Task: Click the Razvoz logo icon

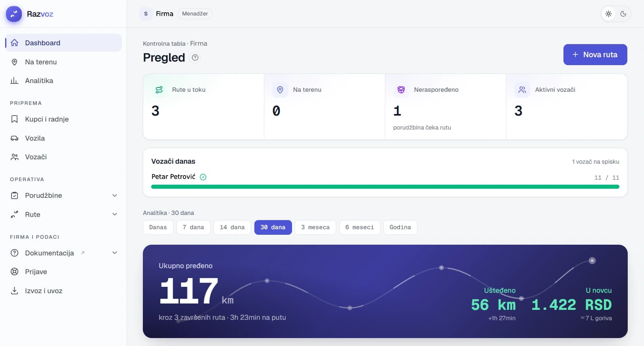Action: point(14,14)
